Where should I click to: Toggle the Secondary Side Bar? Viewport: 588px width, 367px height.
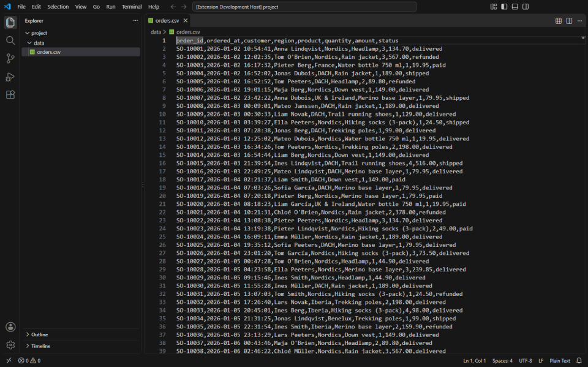(x=526, y=7)
